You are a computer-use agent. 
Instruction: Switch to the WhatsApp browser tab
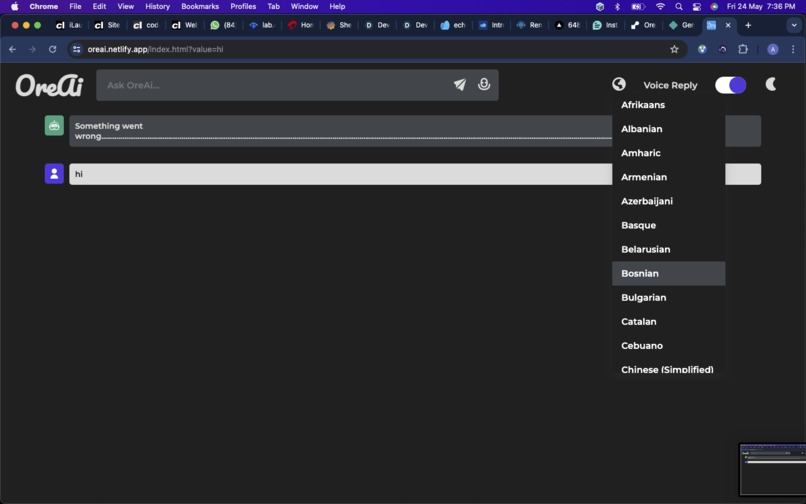[223, 25]
